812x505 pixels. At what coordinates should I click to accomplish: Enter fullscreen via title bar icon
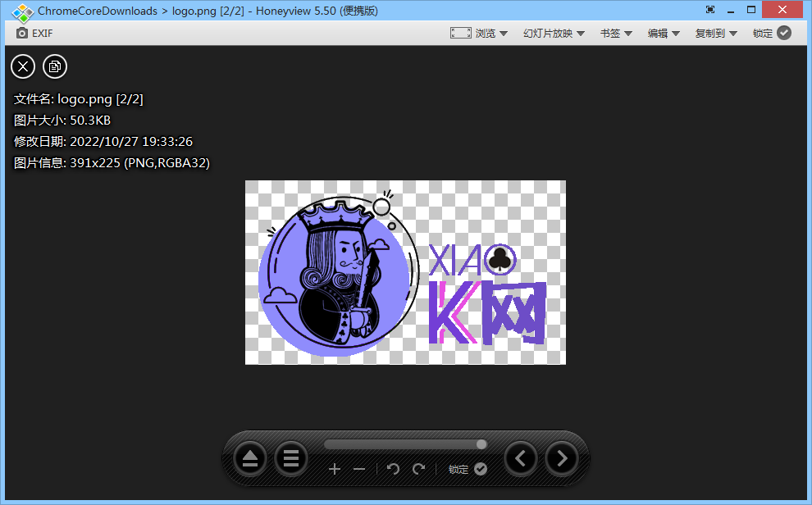pos(710,10)
